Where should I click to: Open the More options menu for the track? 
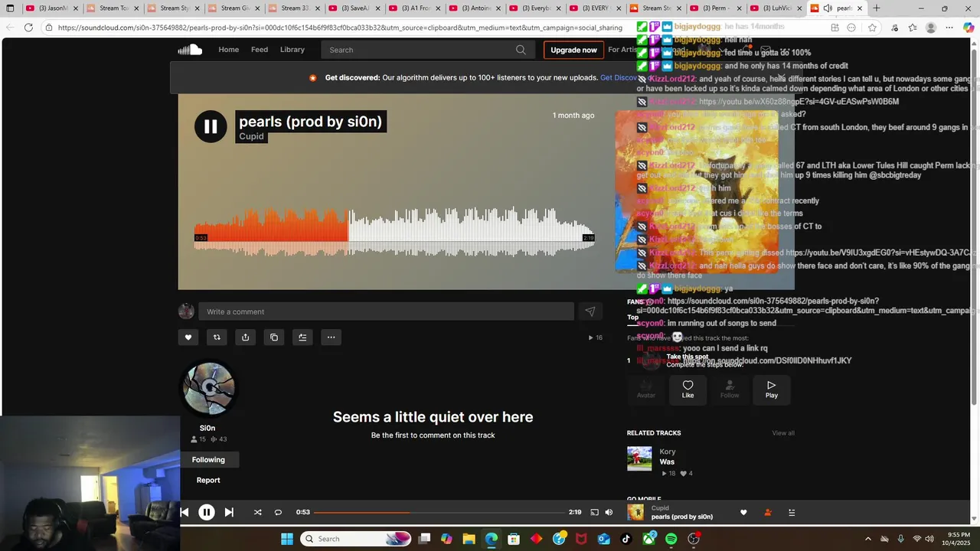[331, 337]
